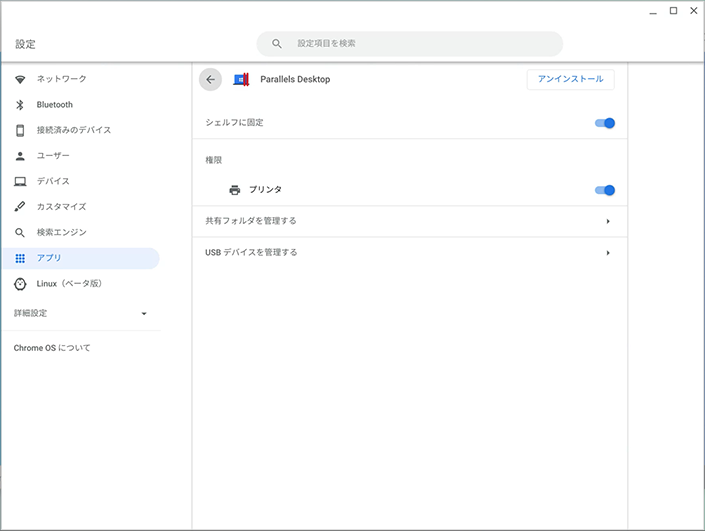This screenshot has height=531, width=705.
Task: Disable the プリンタ permission toggle
Action: click(x=604, y=190)
